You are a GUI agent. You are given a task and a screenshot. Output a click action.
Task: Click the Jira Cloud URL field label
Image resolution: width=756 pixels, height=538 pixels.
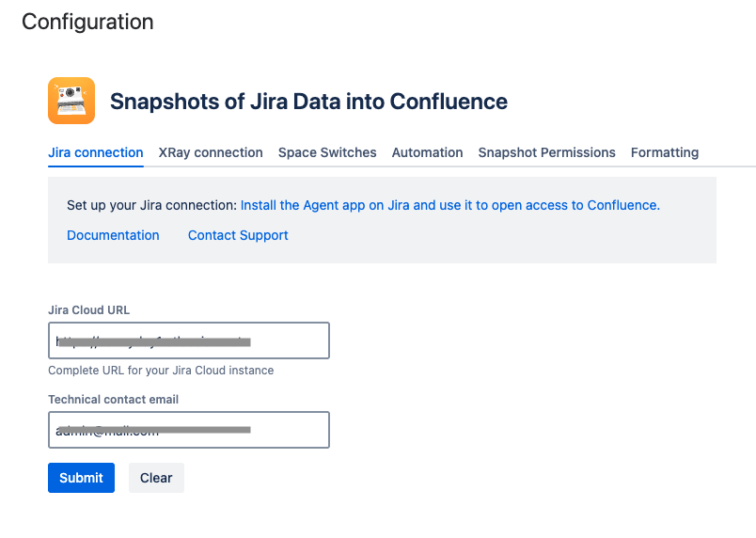88,309
